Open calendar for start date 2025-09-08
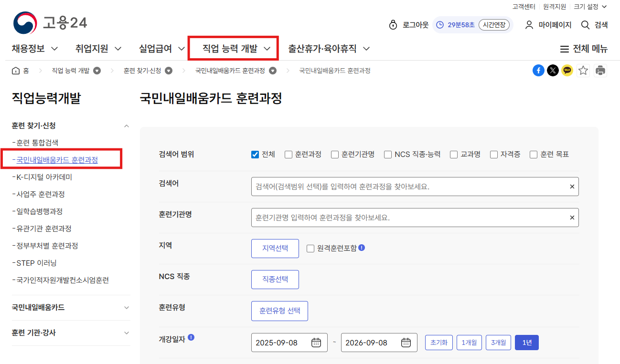Image resolution: width=620 pixels, height=364 pixels. pos(316,343)
